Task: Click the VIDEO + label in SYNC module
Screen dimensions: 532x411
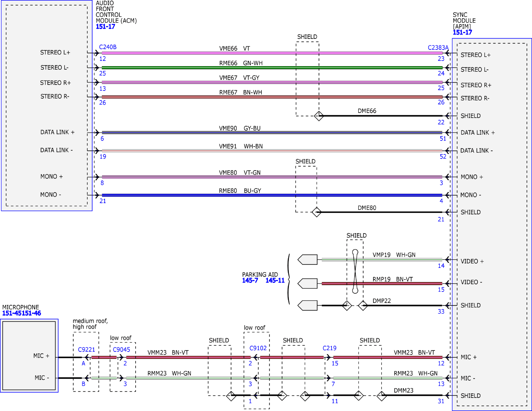Action: [x=472, y=261]
